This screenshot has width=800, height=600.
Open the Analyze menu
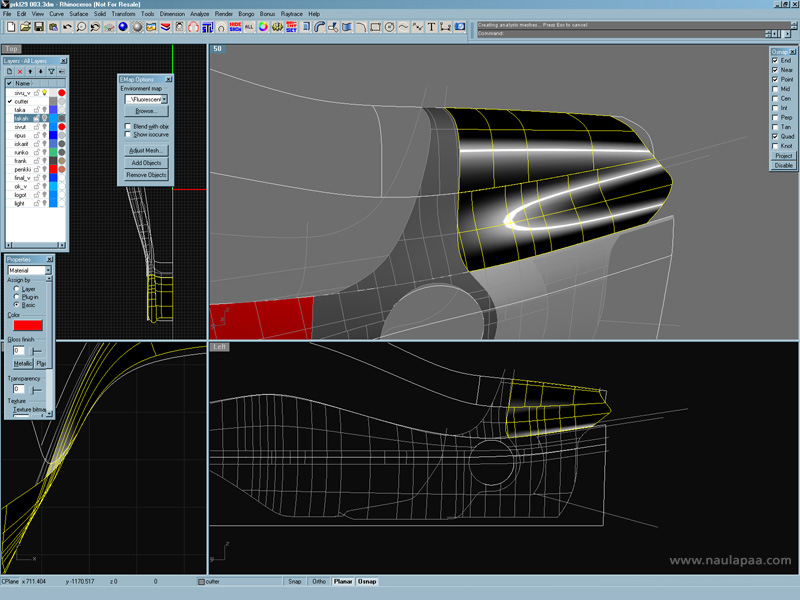coord(198,14)
